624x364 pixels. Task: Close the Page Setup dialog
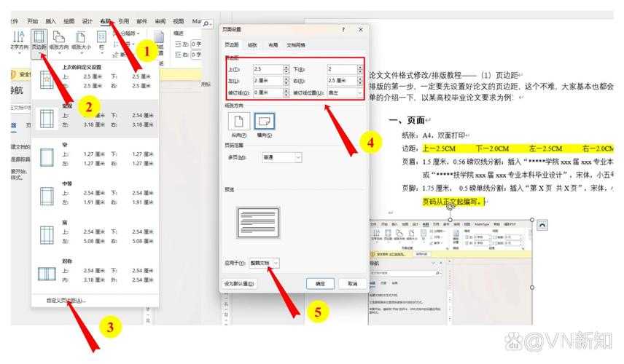361,30
